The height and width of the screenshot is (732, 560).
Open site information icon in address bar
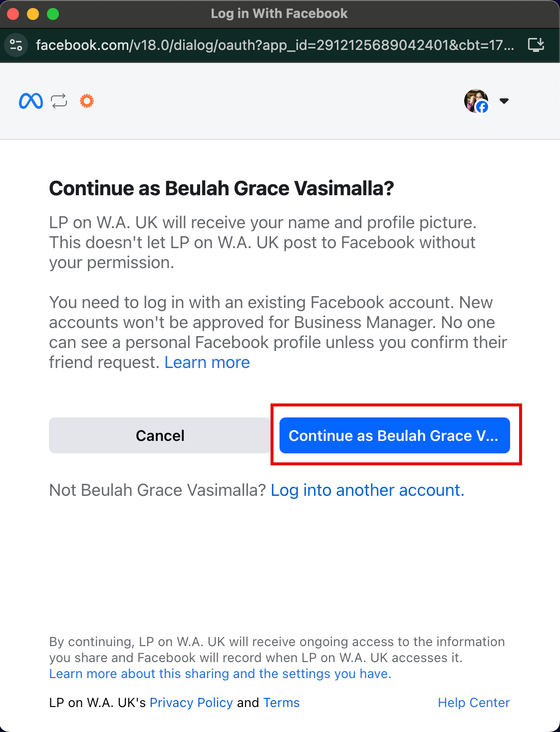16,45
